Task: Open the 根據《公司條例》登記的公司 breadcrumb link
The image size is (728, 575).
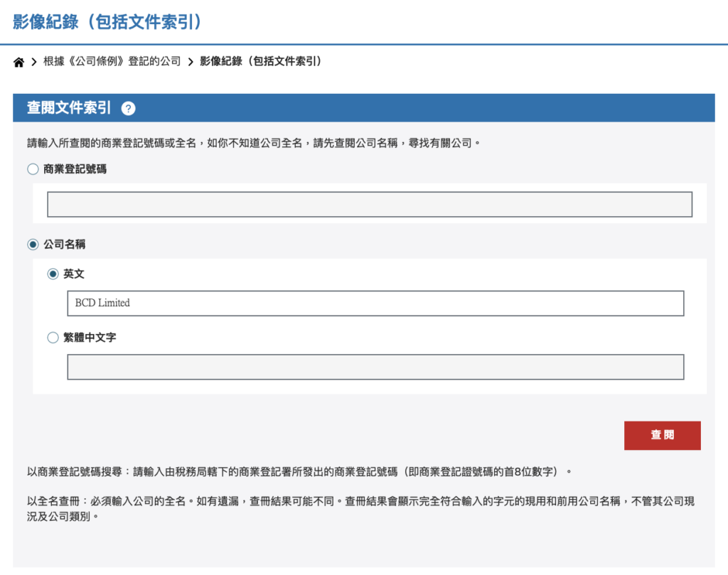Action: (112, 62)
